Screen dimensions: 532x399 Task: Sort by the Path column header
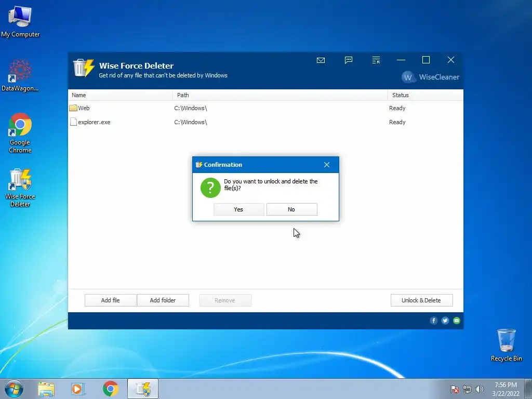(280, 95)
